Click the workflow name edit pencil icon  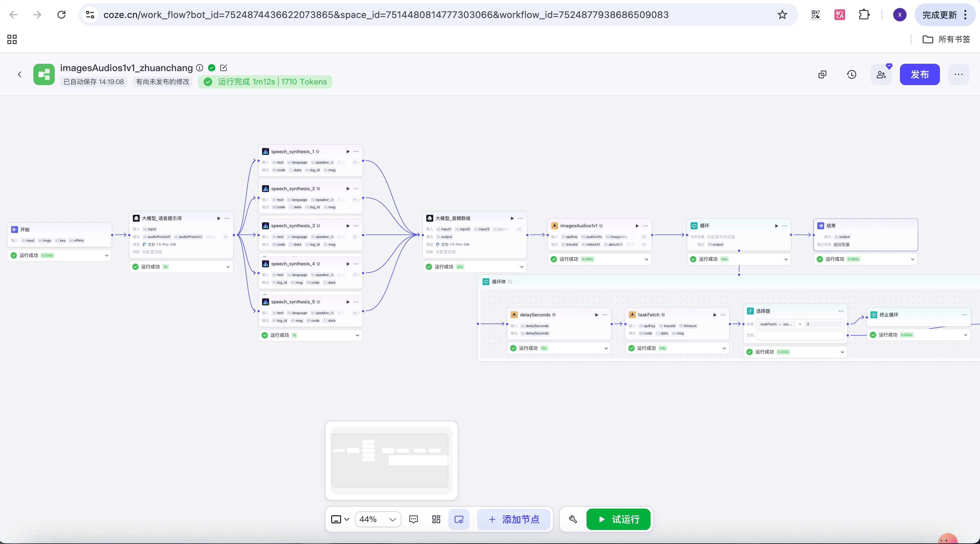224,68
